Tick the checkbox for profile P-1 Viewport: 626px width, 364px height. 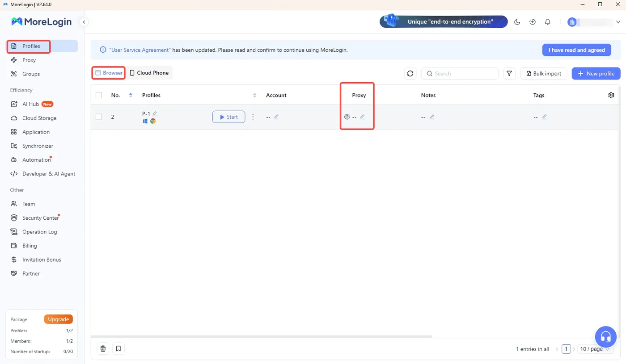(x=99, y=117)
